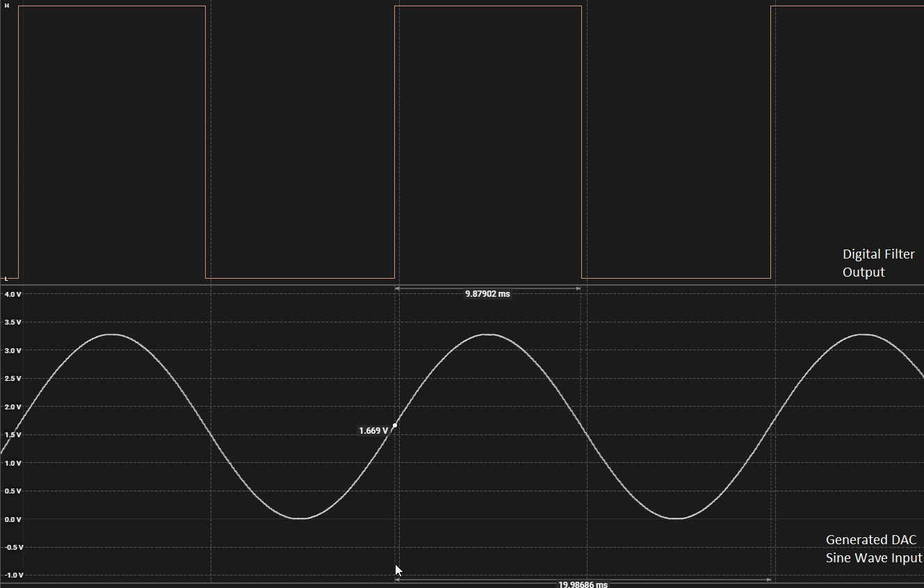
Task: Click the 3.0 V voltage scale label
Action: 13,350
